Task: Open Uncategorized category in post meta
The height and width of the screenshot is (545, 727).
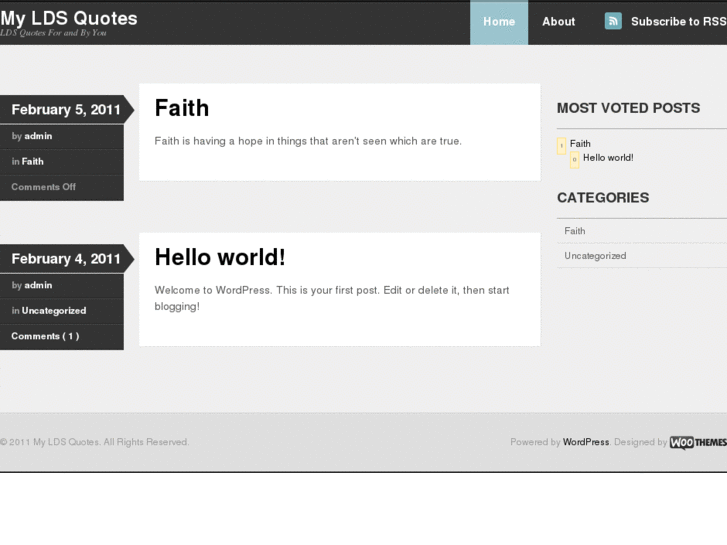Action: (54, 310)
